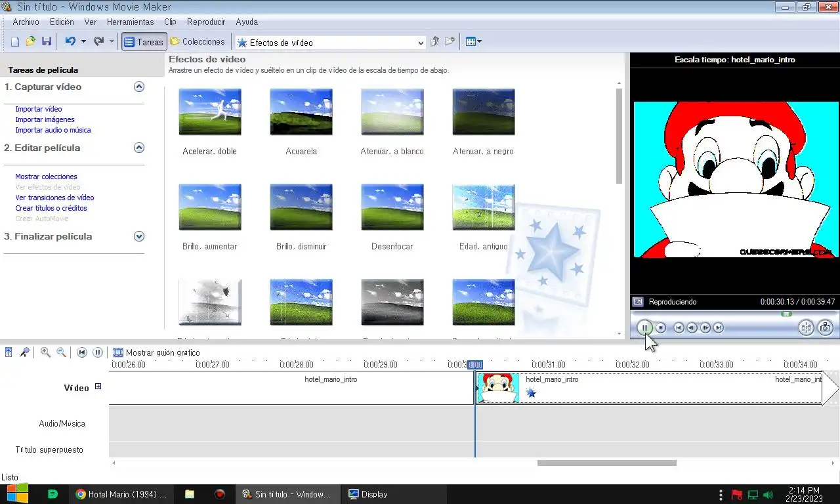
Task: Select the Atenuar, a blanco effect
Action: tap(392, 112)
